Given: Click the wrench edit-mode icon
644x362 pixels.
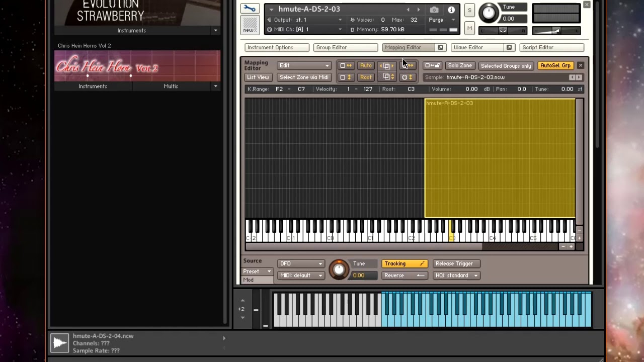Looking at the screenshot, I should (x=250, y=9).
